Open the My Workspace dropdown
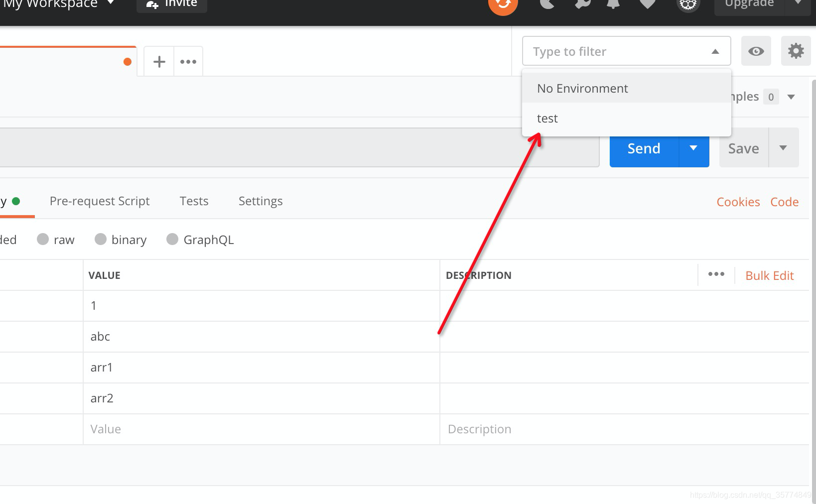Viewport: 816px width, 504px height. click(59, 4)
